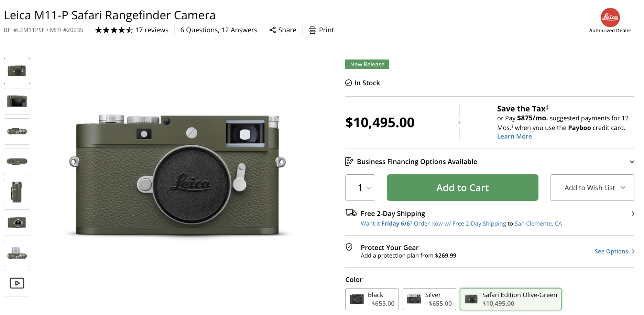This screenshot has height=315, width=644.
Task: Click the star rating icons
Action: point(114,30)
